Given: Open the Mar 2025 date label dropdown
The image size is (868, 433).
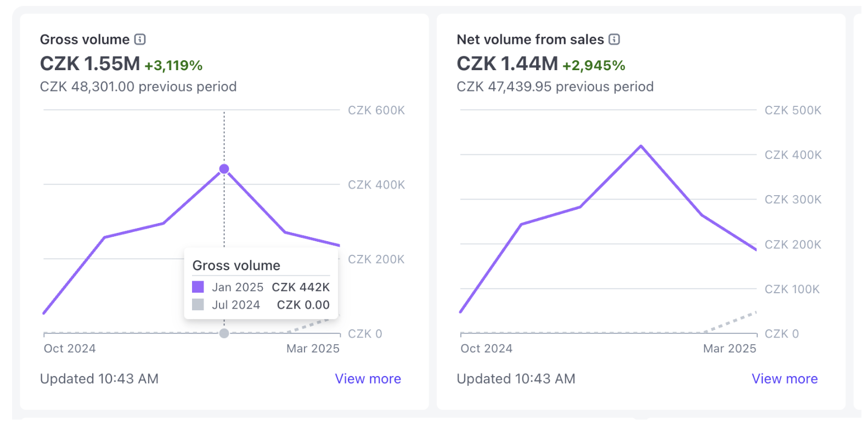Looking at the screenshot, I should tap(313, 348).
